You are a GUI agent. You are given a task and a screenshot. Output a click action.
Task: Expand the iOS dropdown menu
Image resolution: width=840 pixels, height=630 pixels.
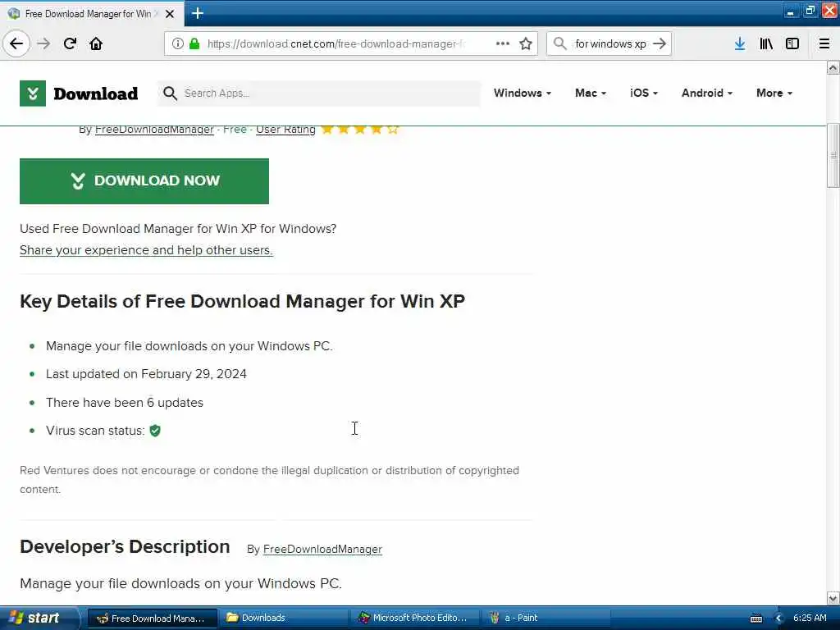[643, 93]
